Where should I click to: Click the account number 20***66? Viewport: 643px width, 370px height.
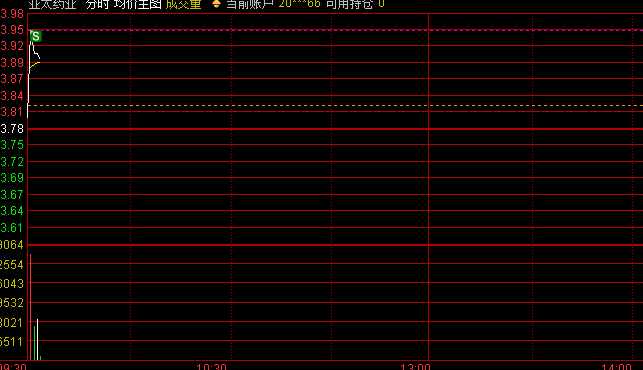click(x=299, y=4)
